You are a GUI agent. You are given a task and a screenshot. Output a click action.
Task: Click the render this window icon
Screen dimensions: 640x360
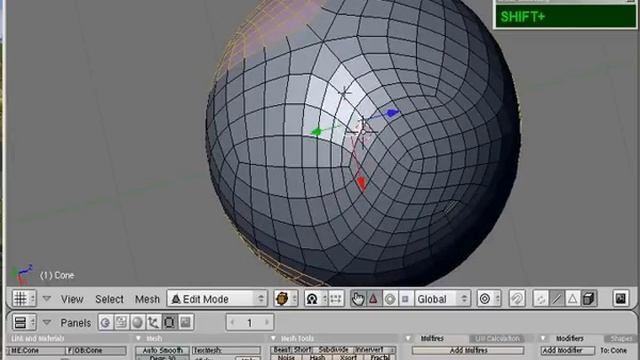pyautogui.click(x=621, y=299)
